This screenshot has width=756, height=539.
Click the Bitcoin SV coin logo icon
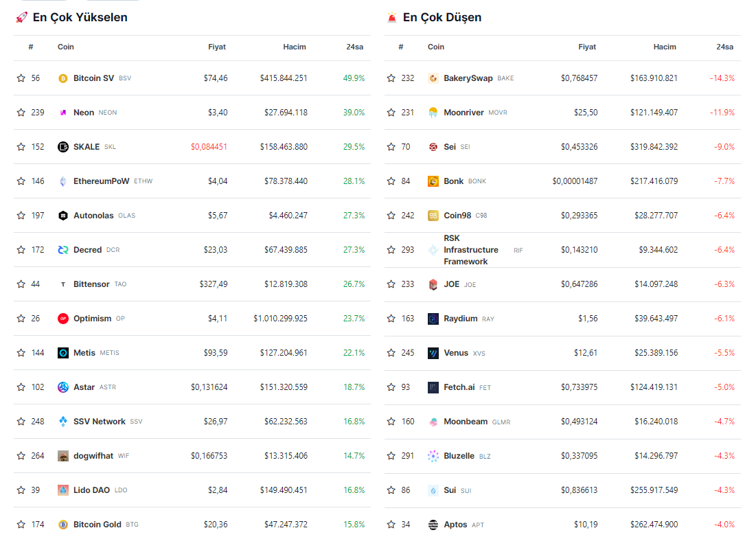click(x=63, y=78)
